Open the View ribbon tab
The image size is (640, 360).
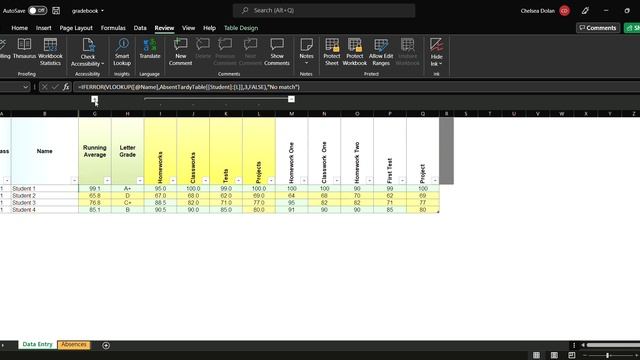(x=188, y=28)
